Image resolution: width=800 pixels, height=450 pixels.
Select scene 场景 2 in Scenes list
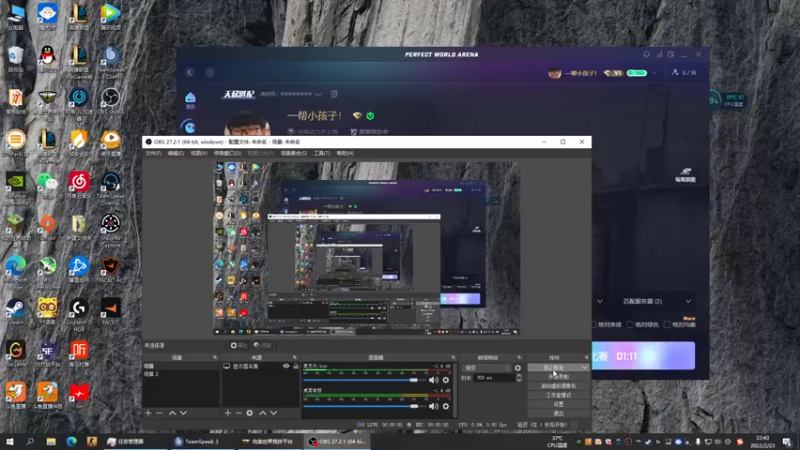tap(181, 373)
